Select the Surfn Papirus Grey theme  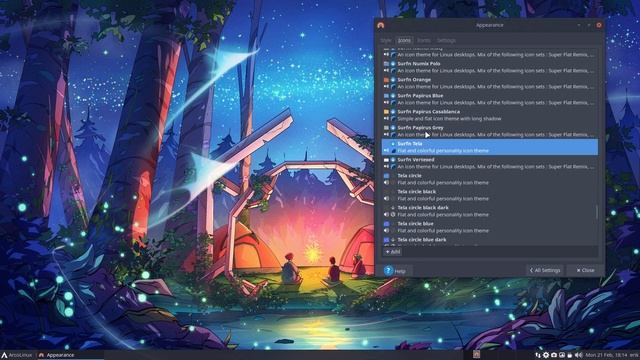[490, 131]
